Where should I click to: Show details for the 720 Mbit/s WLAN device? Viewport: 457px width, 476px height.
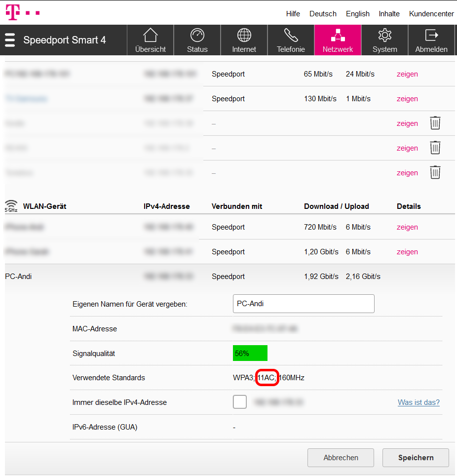coord(407,227)
